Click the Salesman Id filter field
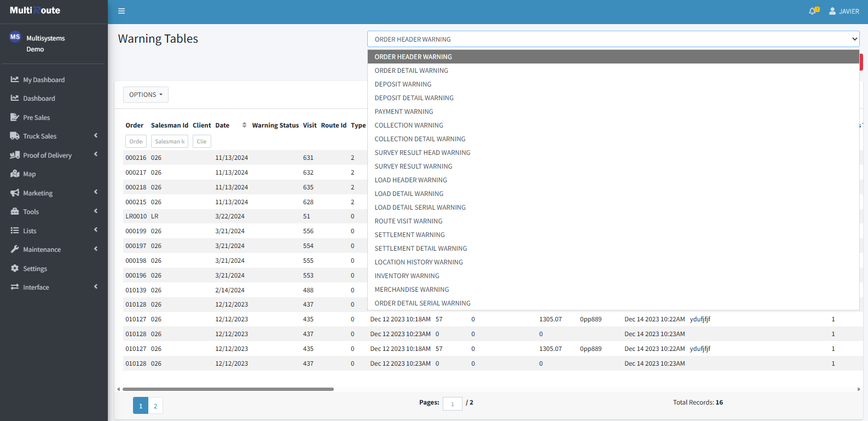Viewport: 868px width, 421px height. [x=170, y=141]
